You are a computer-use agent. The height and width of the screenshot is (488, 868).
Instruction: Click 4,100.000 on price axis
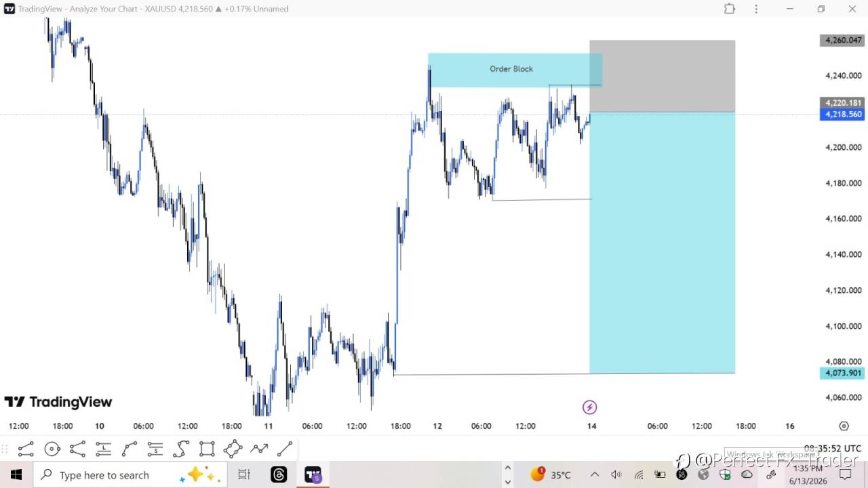point(843,326)
